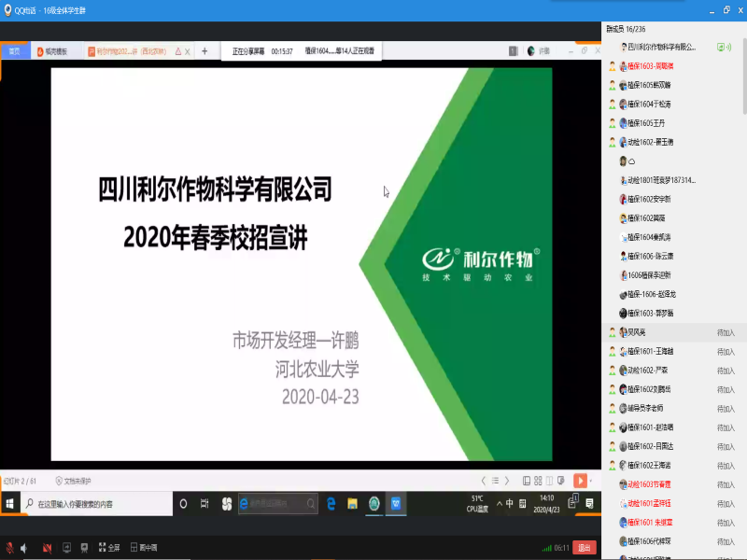Screen dimensions: 747x560
Task: Click slide counter 幻灯片 2/61
Action: click(20, 481)
